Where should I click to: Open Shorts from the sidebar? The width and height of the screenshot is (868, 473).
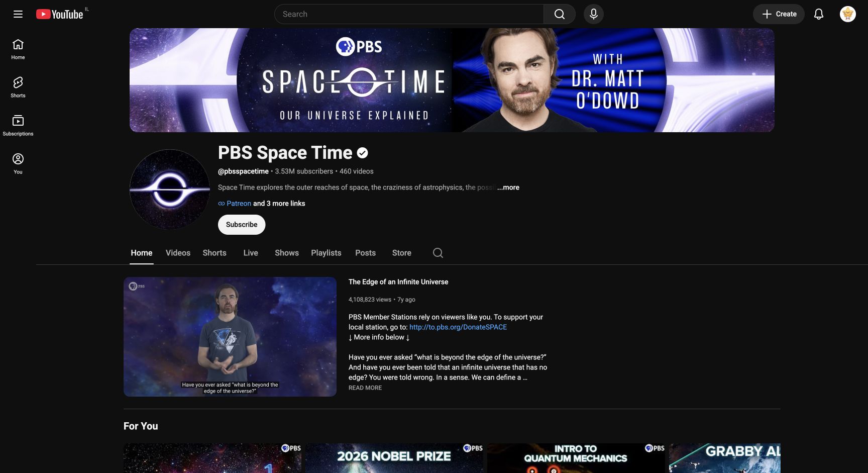click(x=18, y=87)
